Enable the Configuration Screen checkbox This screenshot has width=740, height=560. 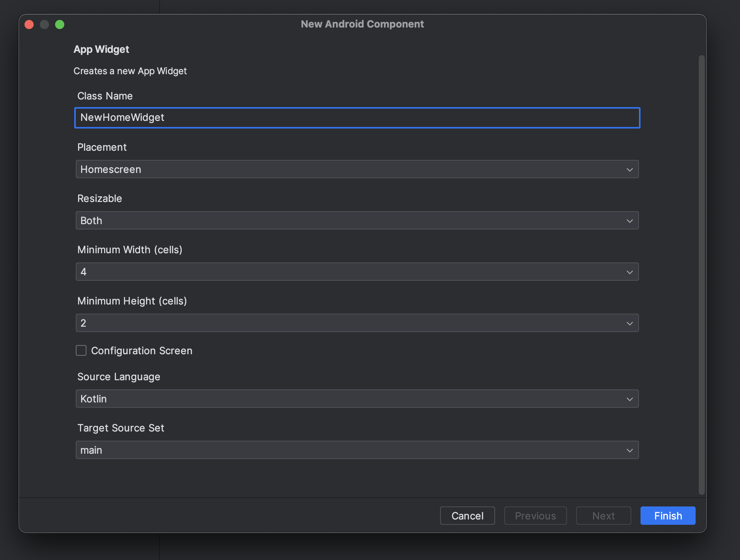[81, 350]
